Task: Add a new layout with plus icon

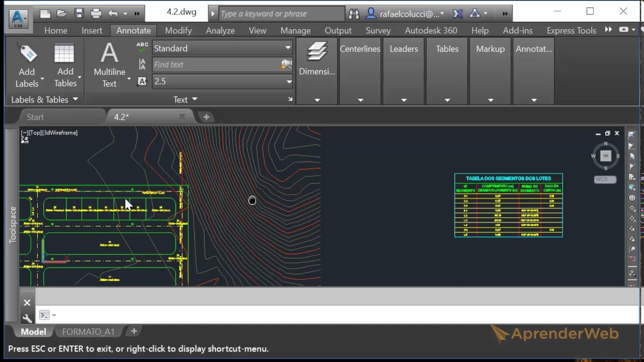Action: point(134,331)
